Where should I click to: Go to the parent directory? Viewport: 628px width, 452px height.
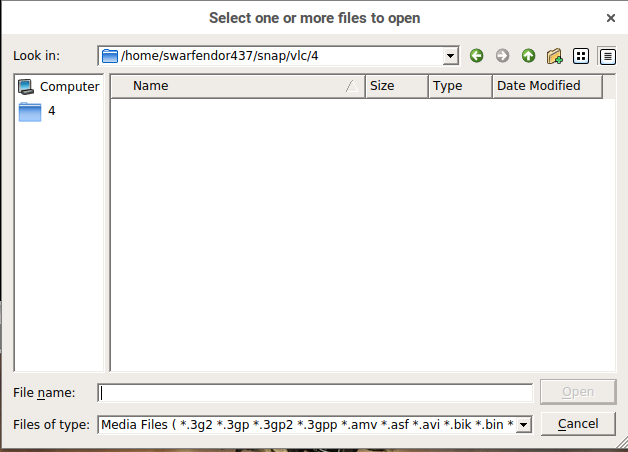click(528, 56)
